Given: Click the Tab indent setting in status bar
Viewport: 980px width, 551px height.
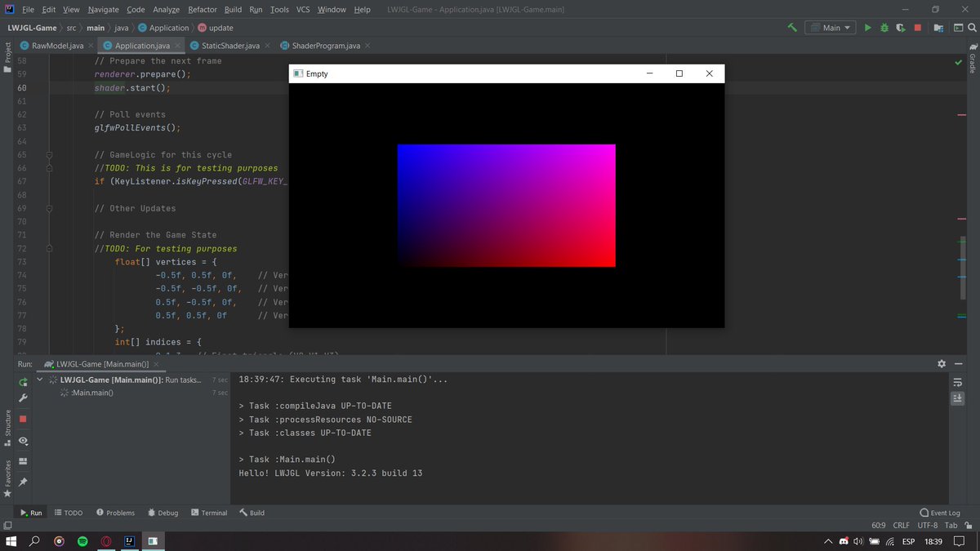Looking at the screenshot, I should coord(952,526).
